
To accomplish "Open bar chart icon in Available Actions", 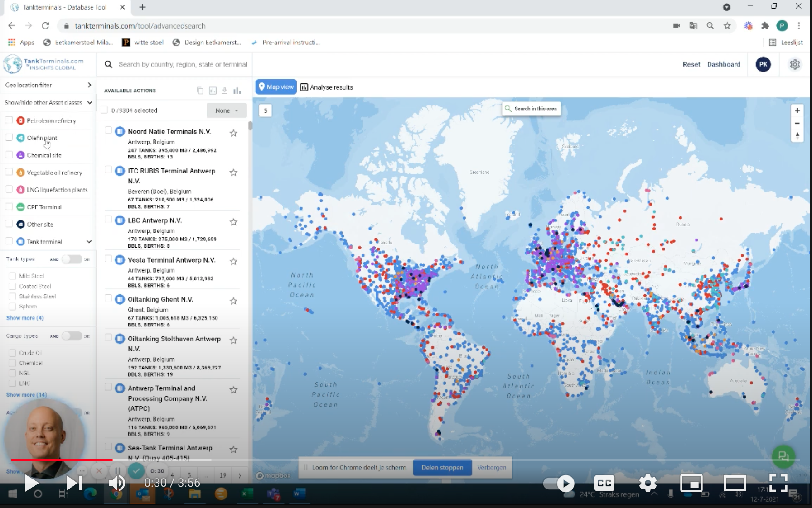I will tap(237, 91).
